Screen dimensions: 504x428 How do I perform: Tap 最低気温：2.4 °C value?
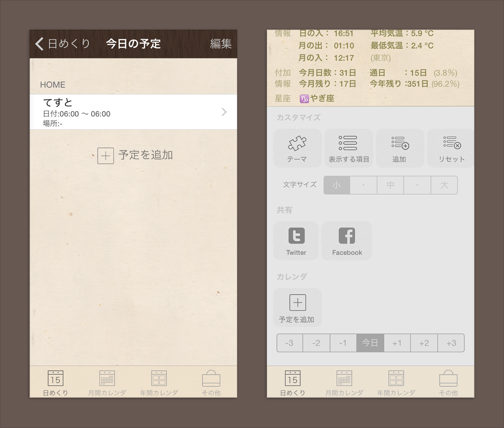402,45
